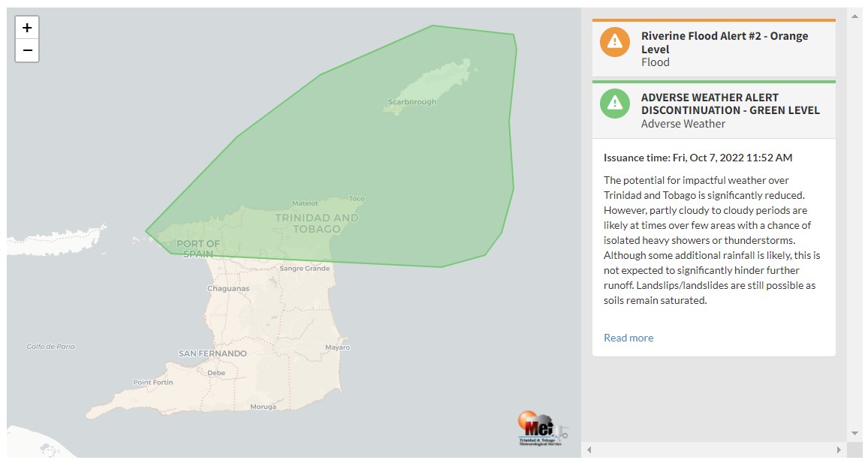
Task: Click the orange flood warning icon
Action: (x=615, y=42)
